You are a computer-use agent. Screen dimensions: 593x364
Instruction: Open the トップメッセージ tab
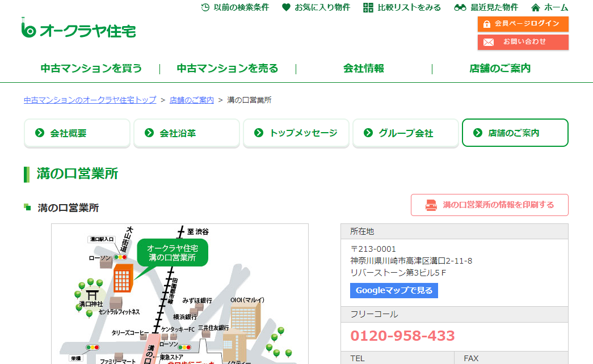click(x=296, y=133)
